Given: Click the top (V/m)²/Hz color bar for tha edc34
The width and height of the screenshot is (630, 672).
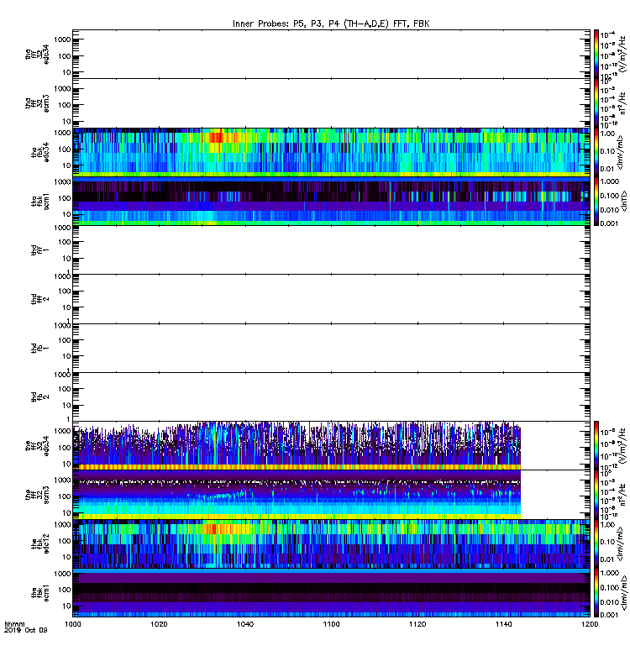Looking at the screenshot, I should click(596, 54).
